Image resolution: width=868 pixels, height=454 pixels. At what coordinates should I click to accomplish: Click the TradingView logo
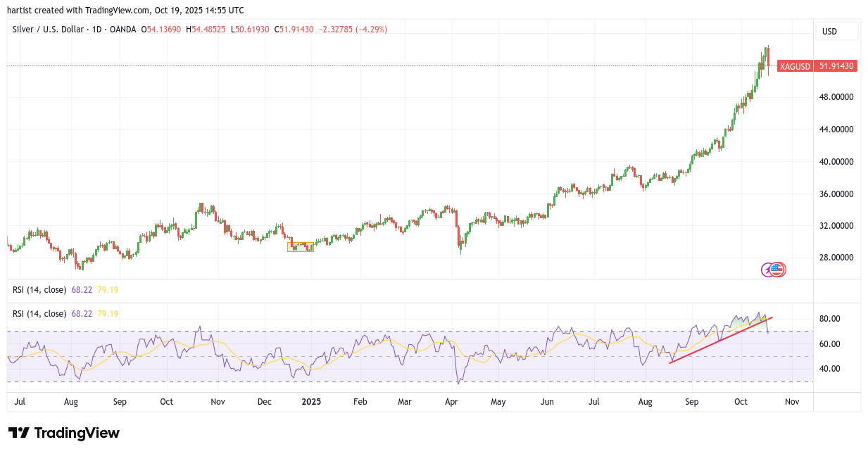click(x=64, y=433)
